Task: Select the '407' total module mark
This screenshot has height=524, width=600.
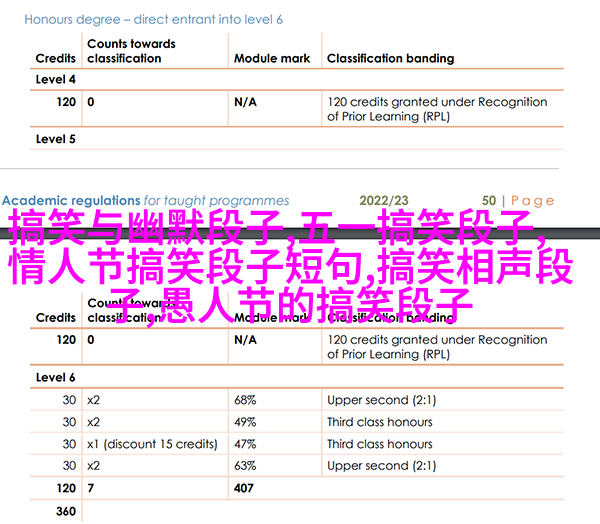Action: (246, 488)
